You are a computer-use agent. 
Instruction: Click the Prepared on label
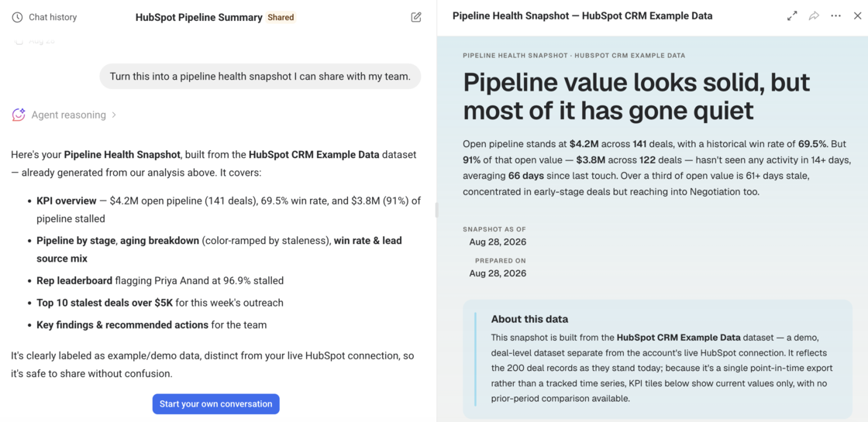point(501,260)
